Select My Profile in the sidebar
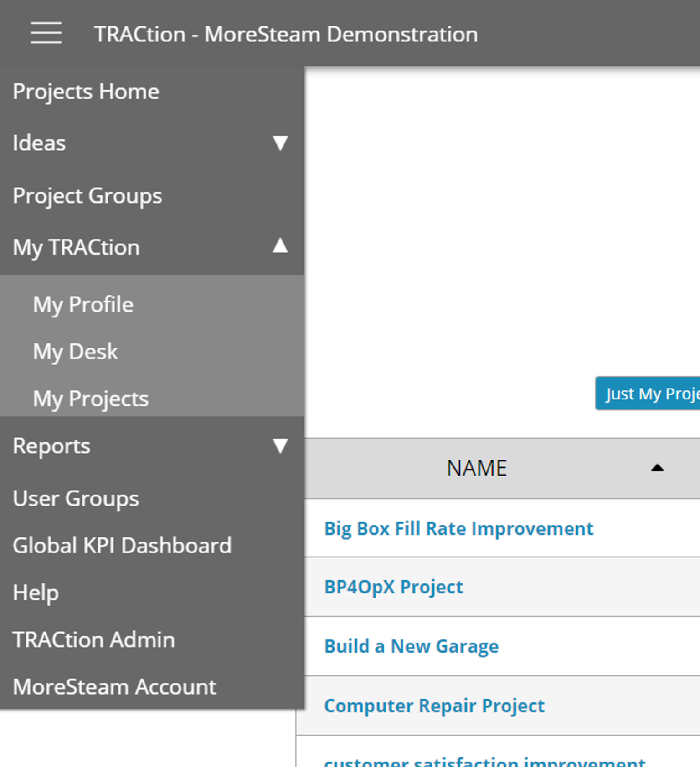The width and height of the screenshot is (700, 767). point(83,304)
